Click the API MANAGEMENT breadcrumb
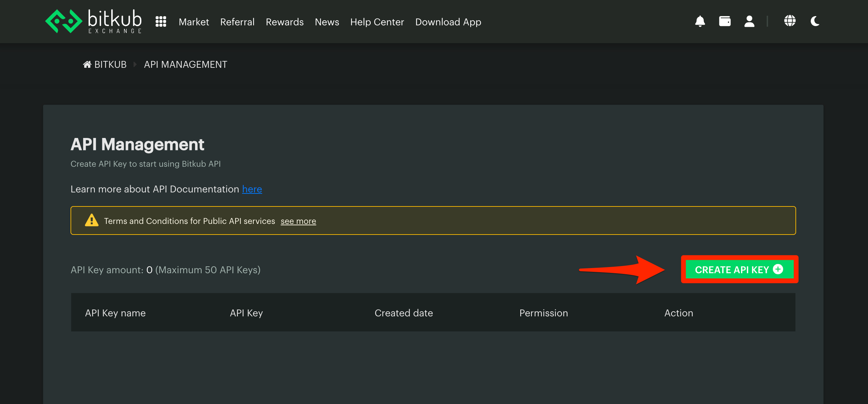 185,64
